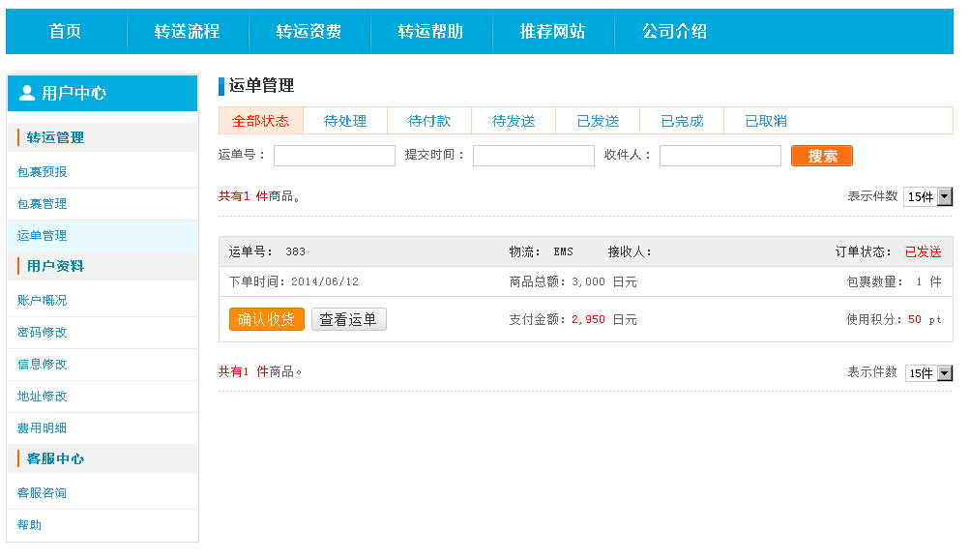Open the 已完成 status tab
This screenshot has width=970, height=560.
click(x=681, y=120)
